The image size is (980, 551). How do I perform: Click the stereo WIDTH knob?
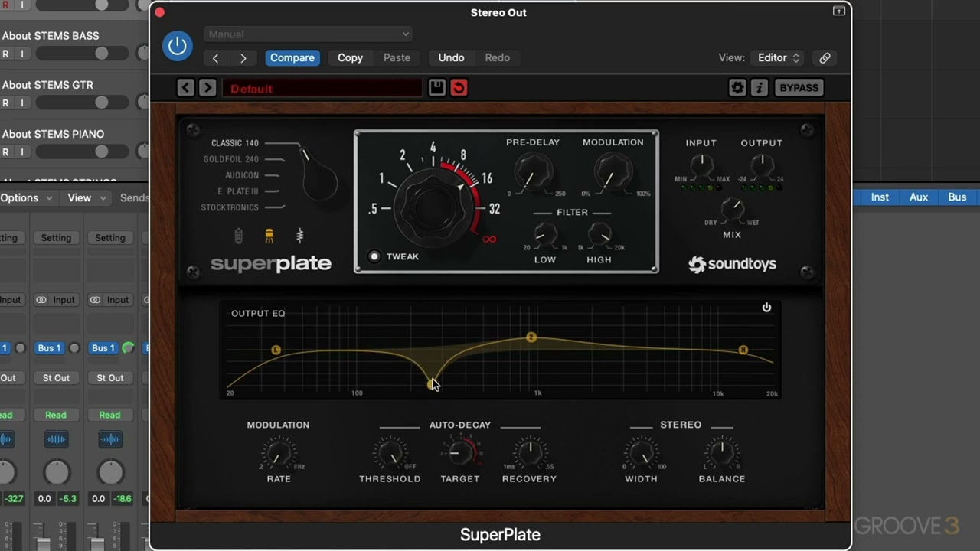pyautogui.click(x=642, y=453)
